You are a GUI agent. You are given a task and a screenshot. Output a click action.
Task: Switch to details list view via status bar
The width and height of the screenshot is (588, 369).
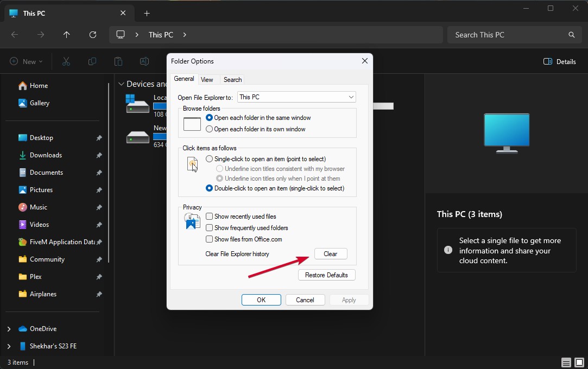click(x=566, y=362)
